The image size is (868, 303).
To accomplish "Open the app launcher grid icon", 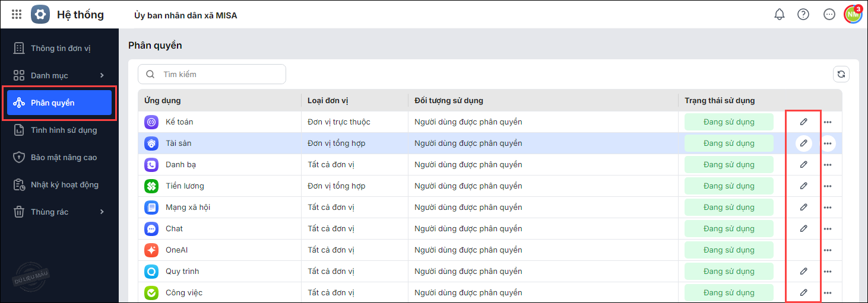I will tap(17, 14).
